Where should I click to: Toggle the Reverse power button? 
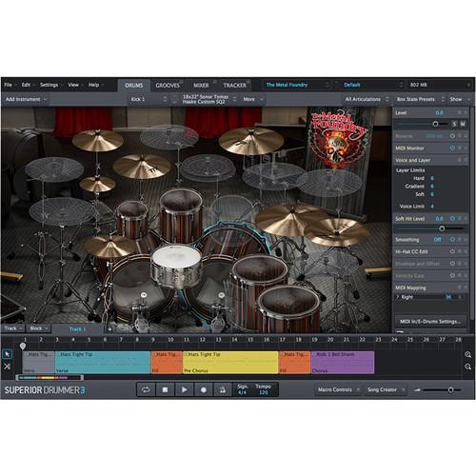[x=452, y=136]
